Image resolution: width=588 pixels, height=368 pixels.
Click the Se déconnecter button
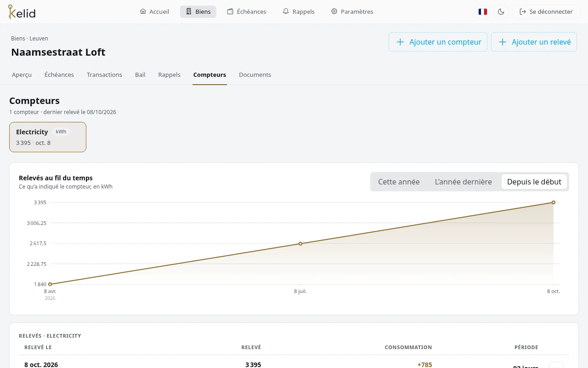pos(546,11)
